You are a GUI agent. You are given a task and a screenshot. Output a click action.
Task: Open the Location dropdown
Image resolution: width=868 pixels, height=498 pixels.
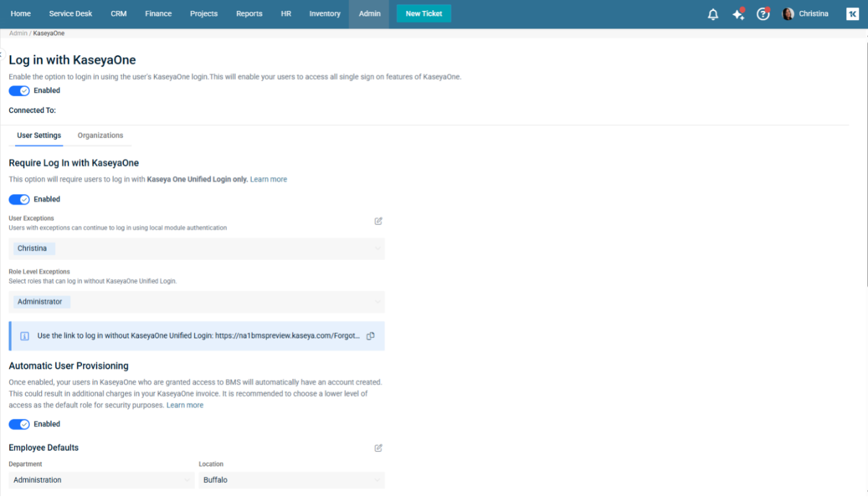pyautogui.click(x=292, y=480)
